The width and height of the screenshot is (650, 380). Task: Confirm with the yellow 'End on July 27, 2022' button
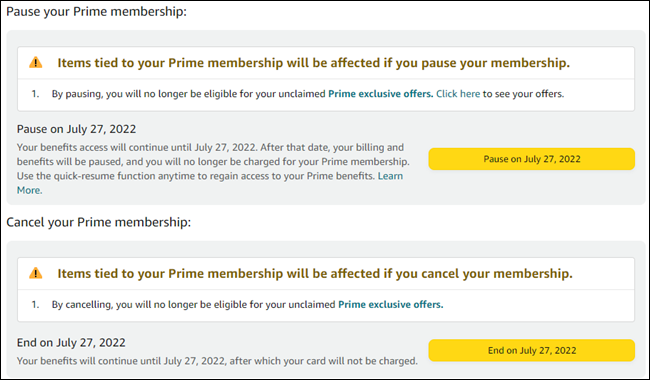[531, 350]
